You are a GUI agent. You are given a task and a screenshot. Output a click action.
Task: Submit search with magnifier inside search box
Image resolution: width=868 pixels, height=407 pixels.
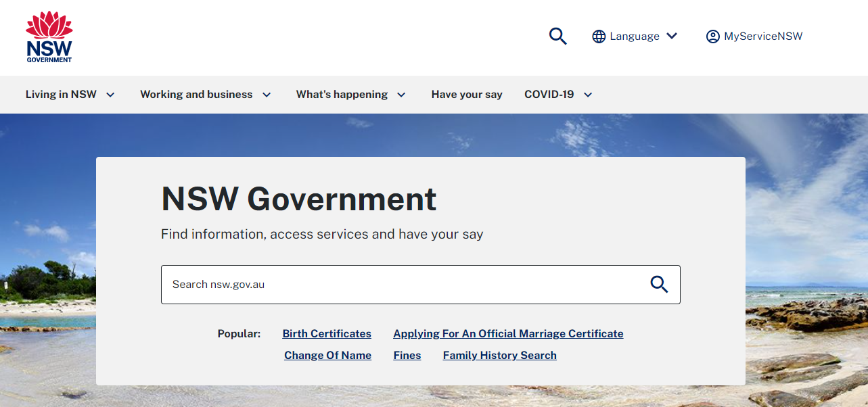click(x=658, y=285)
